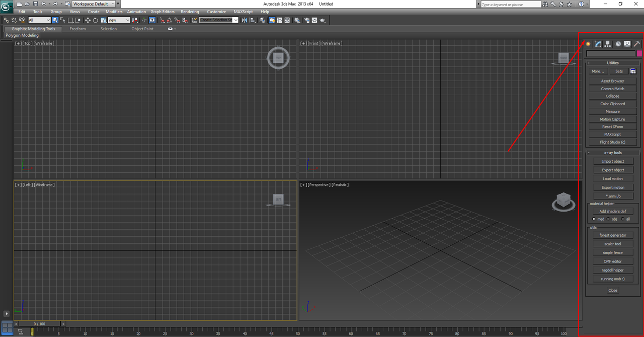This screenshot has height=337, width=644.
Task: Click the binoculars search icon
Action: coord(545,4)
